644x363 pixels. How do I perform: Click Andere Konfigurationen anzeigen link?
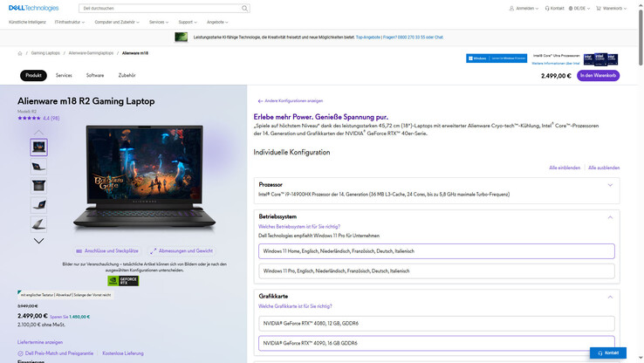coord(291,101)
